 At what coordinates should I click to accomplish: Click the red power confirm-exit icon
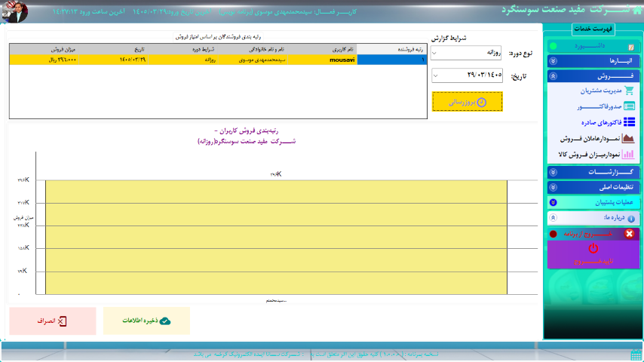click(593, 248)
